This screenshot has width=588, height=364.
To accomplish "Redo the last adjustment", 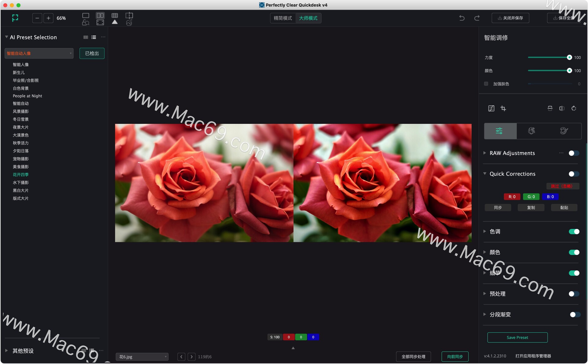I will (x=477, y=18).
